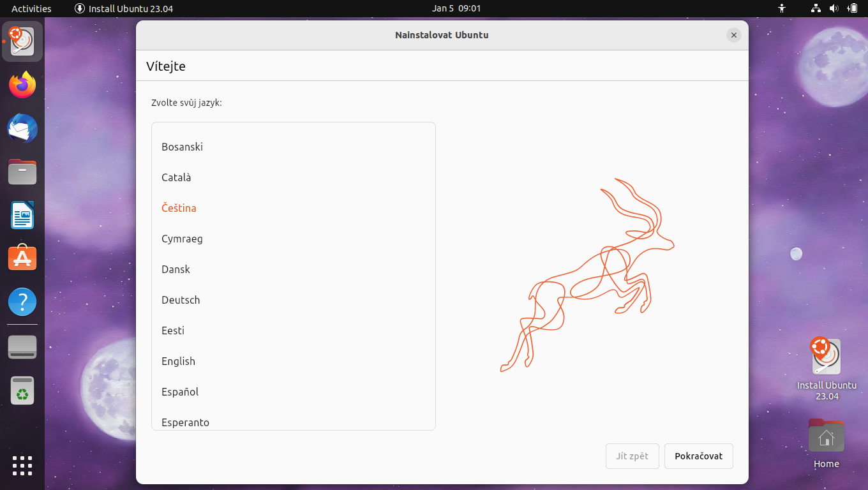Open the clock showing Jan 5 09:01
This screenshot has height=490, width=868.
tap(456, 8)
